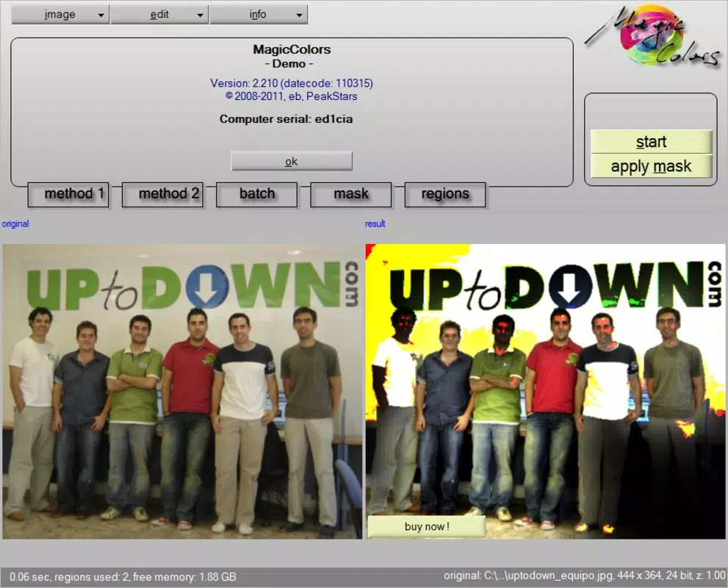Click the buy now! button
728x588 pixels.
(427, 527)
